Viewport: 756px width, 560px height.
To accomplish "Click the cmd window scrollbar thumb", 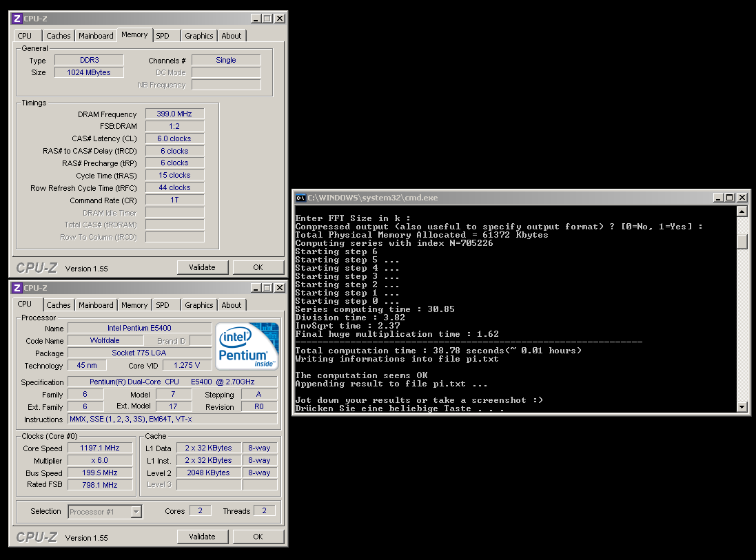I will tap(742, 242).
